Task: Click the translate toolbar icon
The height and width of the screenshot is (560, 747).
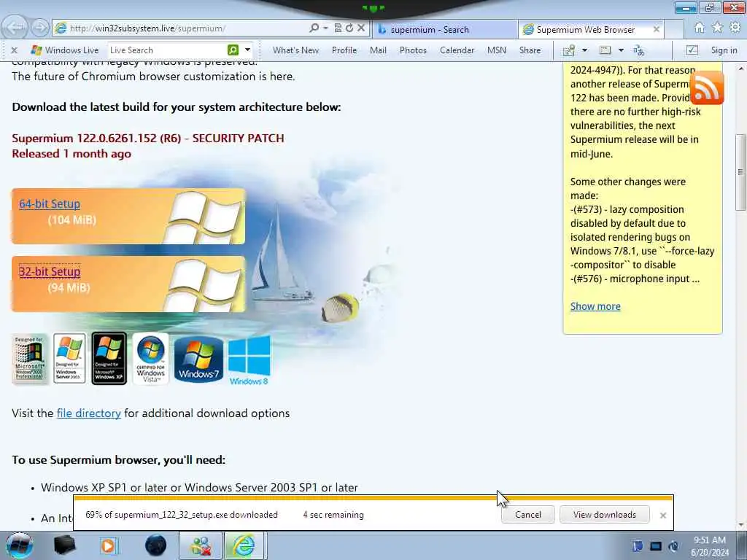Action: pyautogui.click(x=639, y=50)
